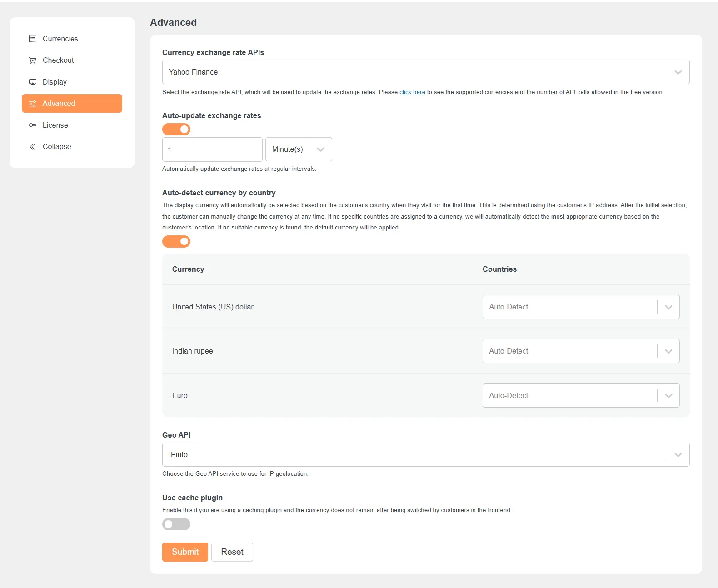This screenshot has height=588, width=718.
Task: Focus the auto-update interval number field
Action: tap(212, 149)
